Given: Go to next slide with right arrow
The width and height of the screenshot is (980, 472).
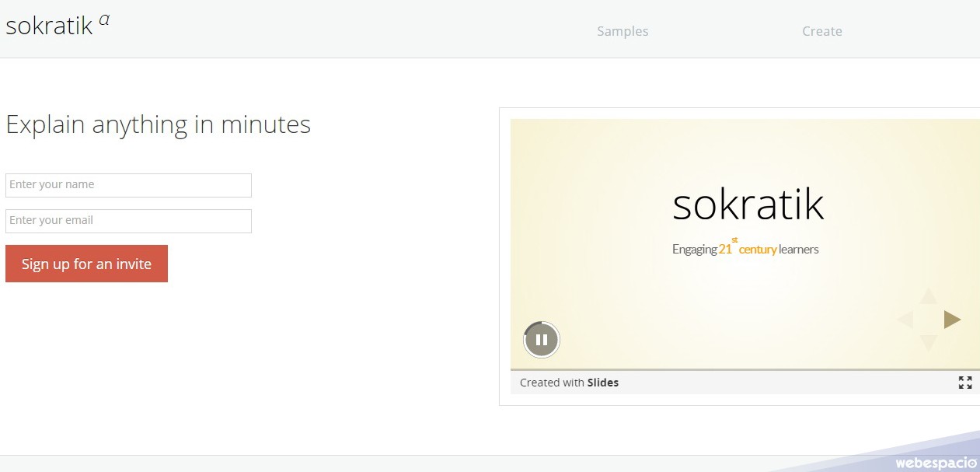Looking at the screenshot, I should click(x=952, y=320).
